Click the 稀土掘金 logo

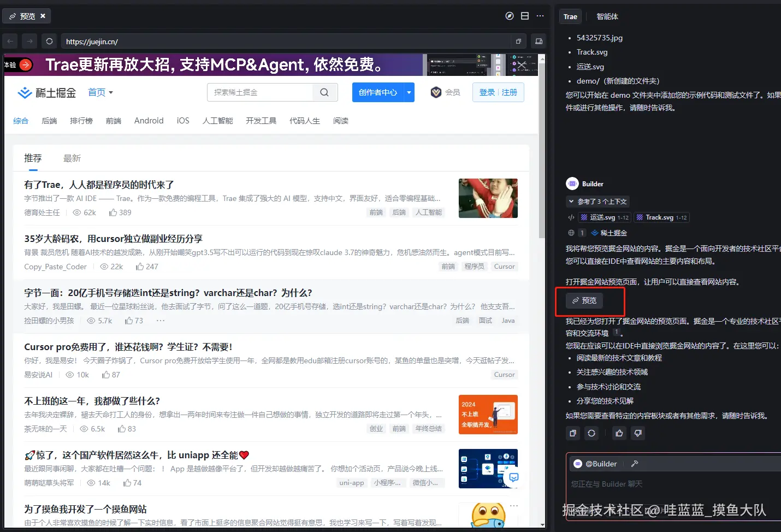tap(47, 93)
